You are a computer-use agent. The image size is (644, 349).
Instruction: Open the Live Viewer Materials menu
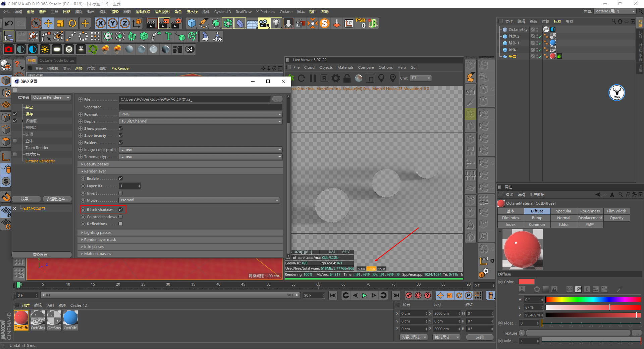(x=345, y=67)
